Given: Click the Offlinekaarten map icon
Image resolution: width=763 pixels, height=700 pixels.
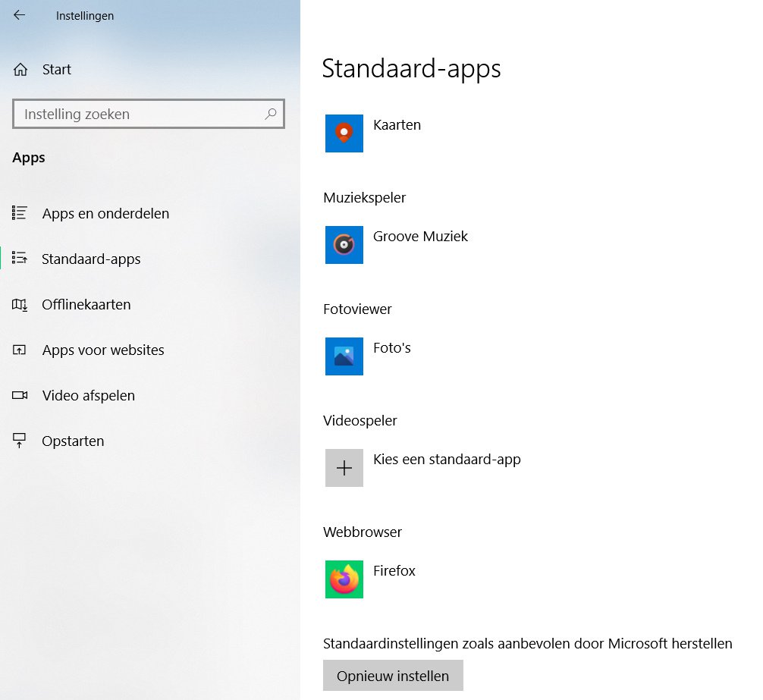Looking at the screenshot, I should coord(20,305).
